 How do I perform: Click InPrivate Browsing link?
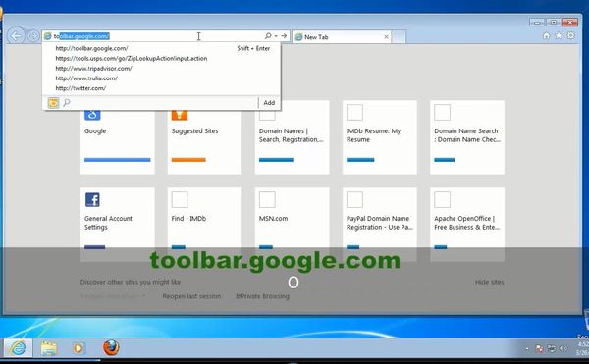click(262, 296)
